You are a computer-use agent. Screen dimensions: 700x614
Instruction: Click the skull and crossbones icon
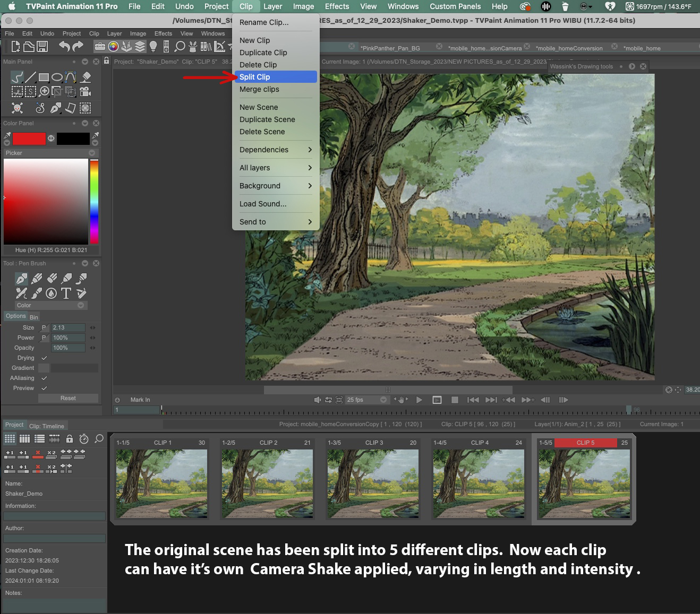[17, 108]
